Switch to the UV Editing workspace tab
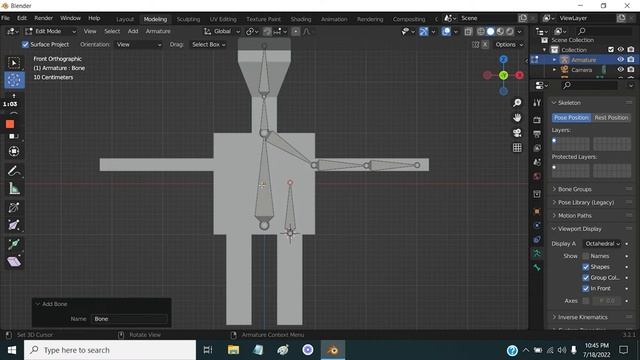 pos(223,19)
